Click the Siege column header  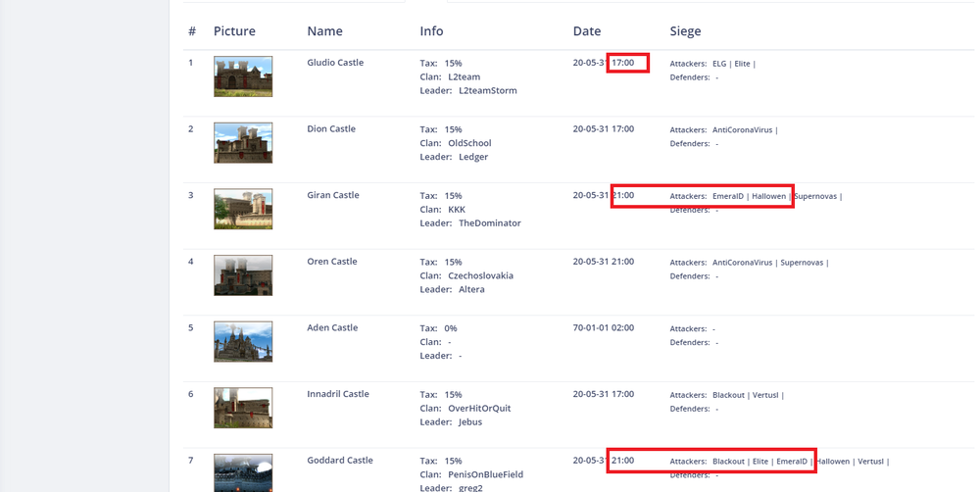coord(685,31)
